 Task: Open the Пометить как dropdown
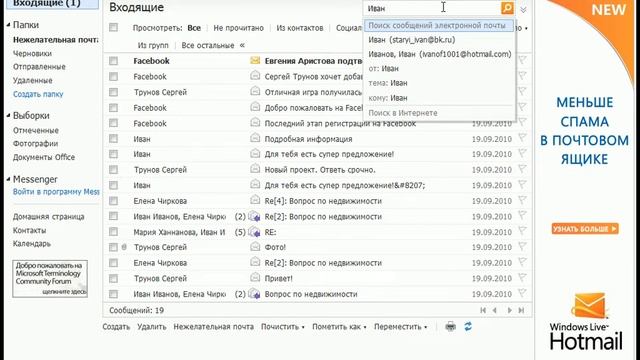(x=339, y=327)
